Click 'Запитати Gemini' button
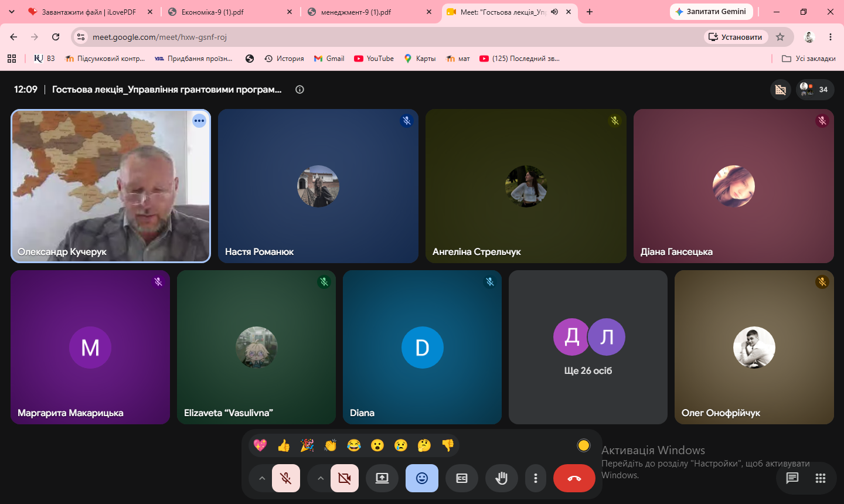 pyautogui.click(x=711, y=12)
